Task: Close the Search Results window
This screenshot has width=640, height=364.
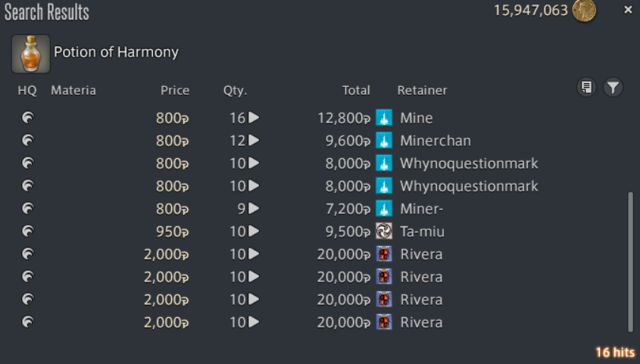Action: 628,9
